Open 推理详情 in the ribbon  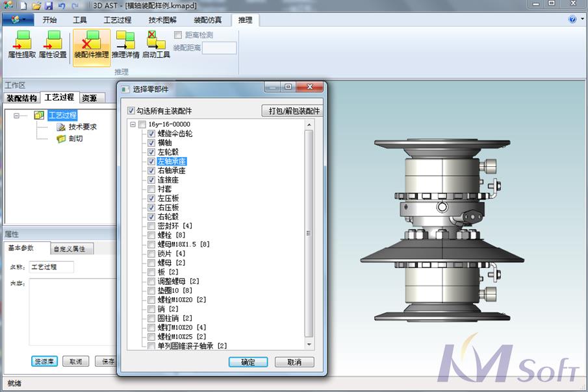point(125,44)
